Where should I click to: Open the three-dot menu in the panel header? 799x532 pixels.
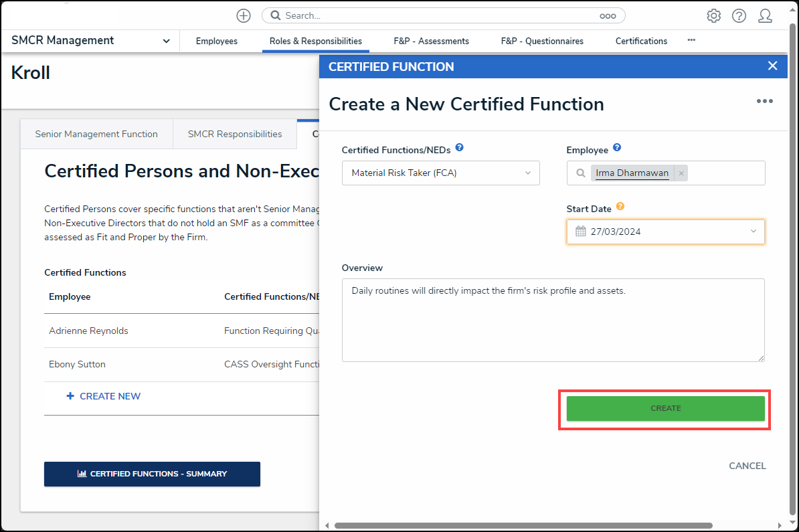click(764, 101)
